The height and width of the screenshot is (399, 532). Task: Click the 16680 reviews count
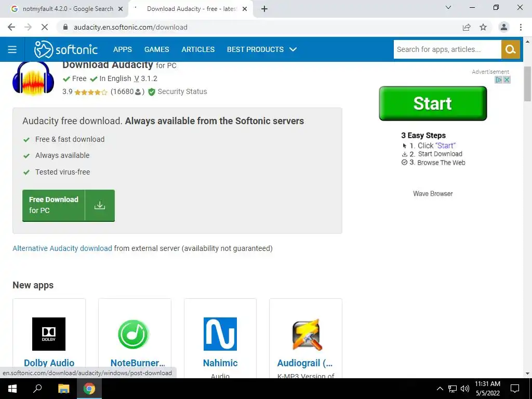128,91
